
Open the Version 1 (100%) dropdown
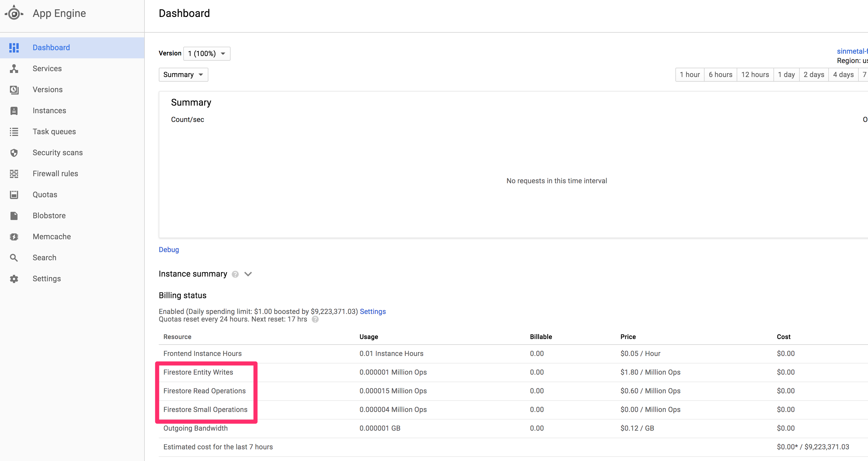207,54
